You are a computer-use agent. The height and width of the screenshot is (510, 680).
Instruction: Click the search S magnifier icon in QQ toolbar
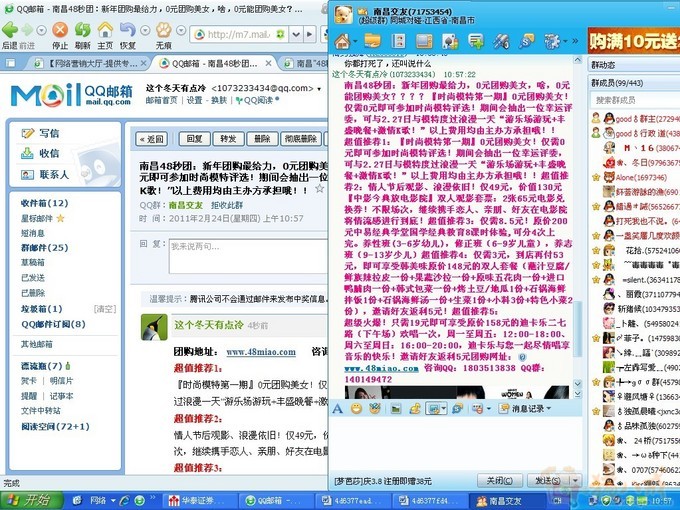tap(526, 42)
